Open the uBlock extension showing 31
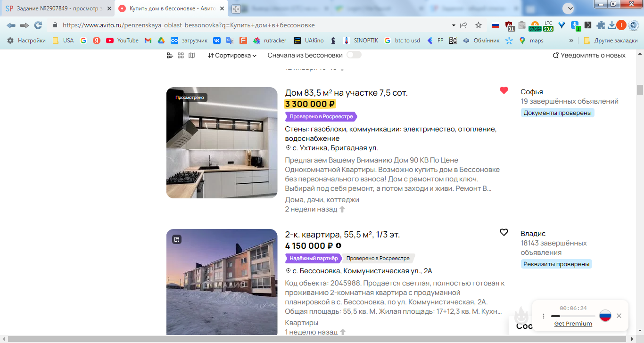644x343 pixels. (x=510, y=25)
